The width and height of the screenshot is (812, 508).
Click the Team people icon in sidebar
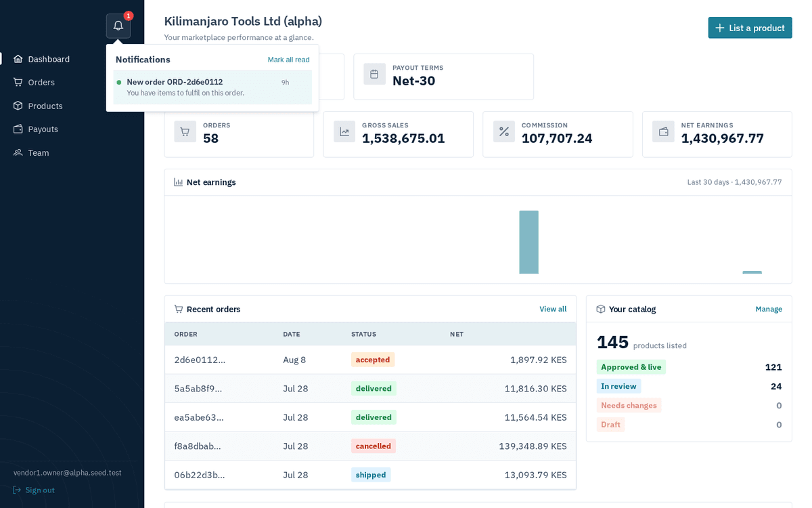(18, 152)
